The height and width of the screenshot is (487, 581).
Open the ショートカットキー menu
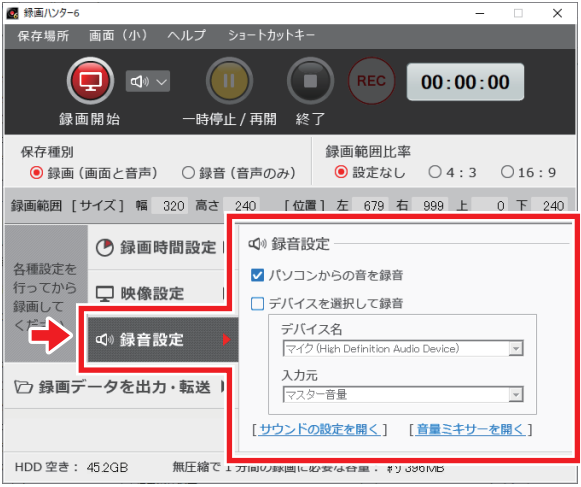(271, 36)
